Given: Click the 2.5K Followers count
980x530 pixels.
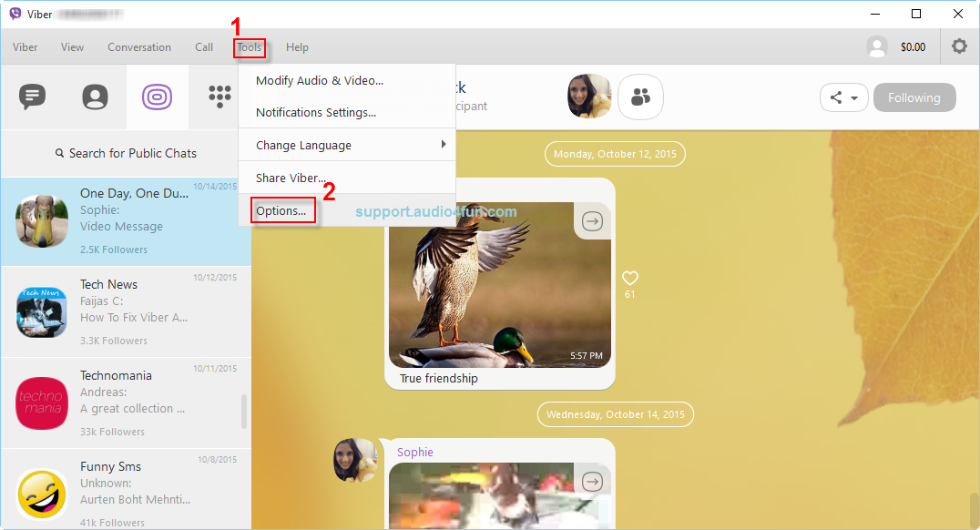Looking at the screenshot, I should point(114,250).
